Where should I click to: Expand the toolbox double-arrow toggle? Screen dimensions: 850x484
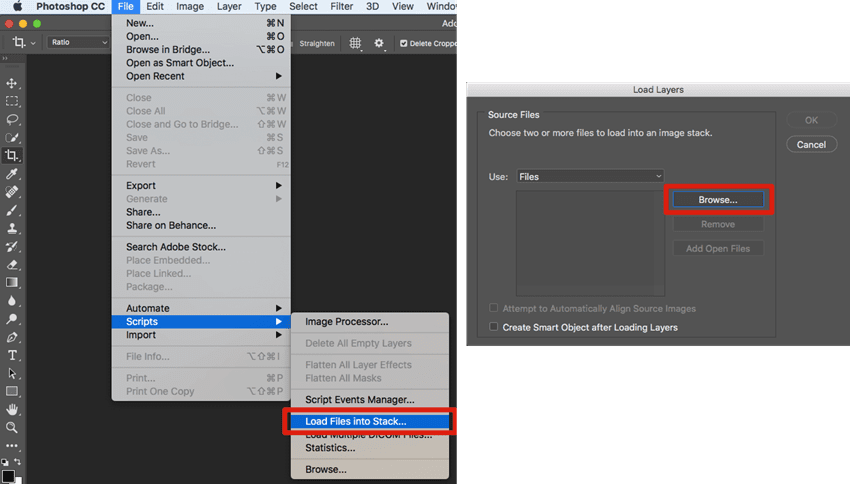tap(5, 59)
